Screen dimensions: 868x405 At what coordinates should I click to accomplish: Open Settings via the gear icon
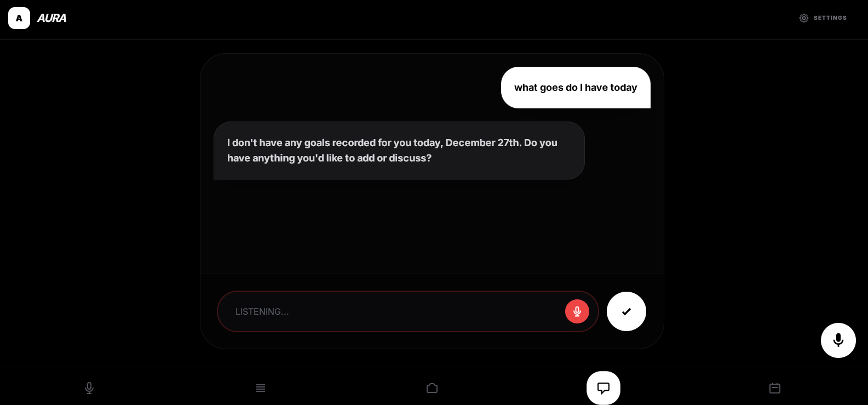pyautogui.click(x=803, y=18)
